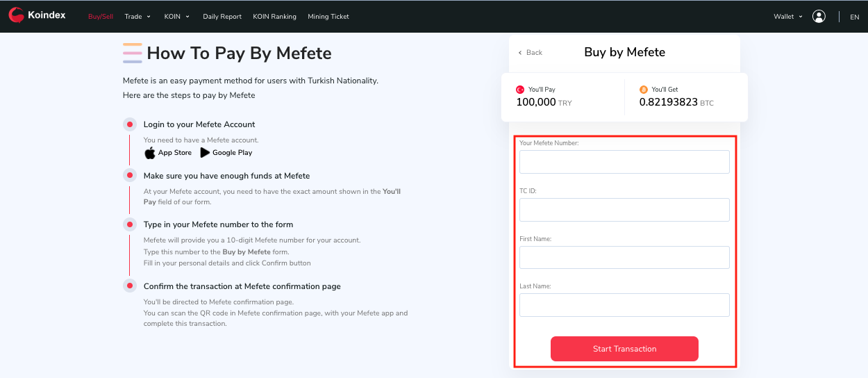Go to Daily Report page
Image resolution: width=868 pixels, height=378 pixels.
[222, 17]
